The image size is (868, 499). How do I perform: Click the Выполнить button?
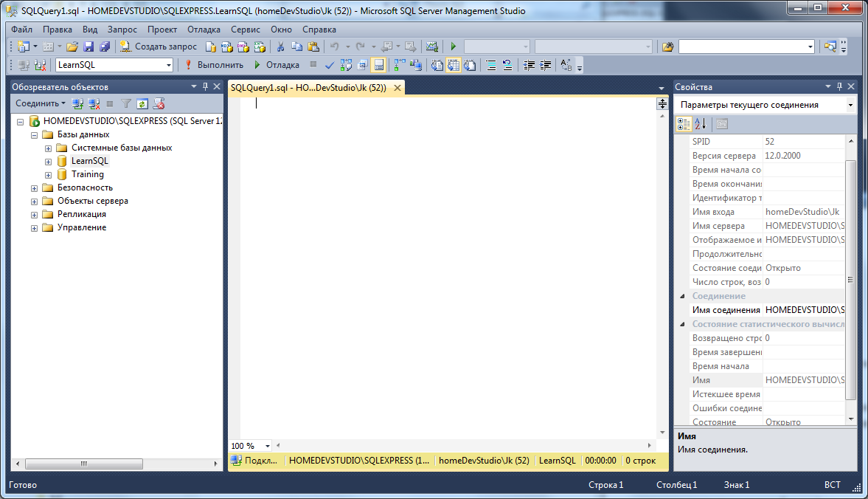point(214,66)
